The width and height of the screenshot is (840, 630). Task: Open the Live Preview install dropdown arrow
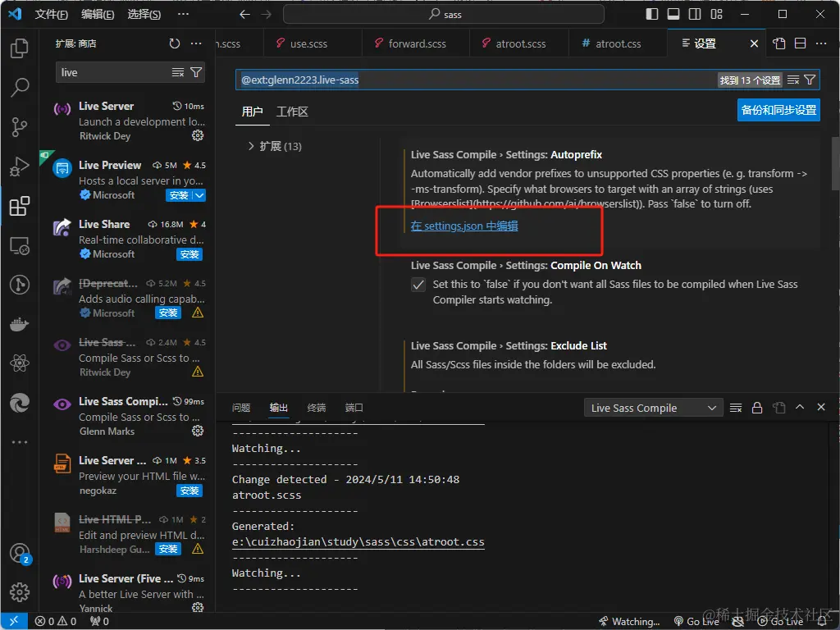[199, 195]
